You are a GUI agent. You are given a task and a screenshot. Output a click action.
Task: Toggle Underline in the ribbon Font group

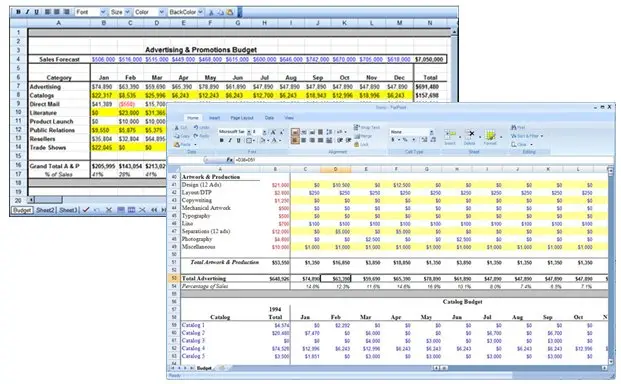238,141
